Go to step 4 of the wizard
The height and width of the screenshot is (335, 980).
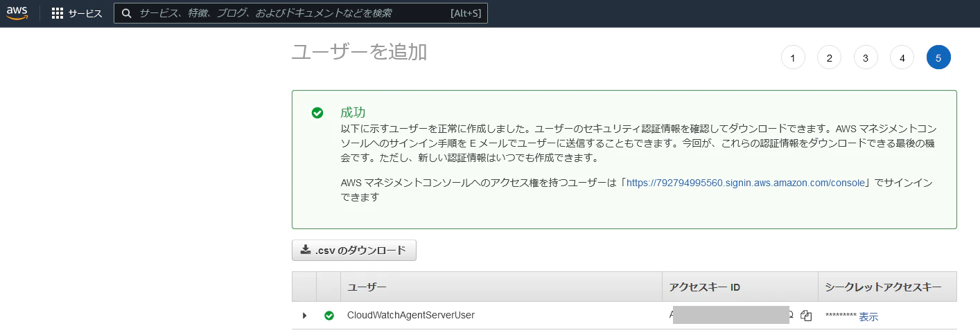pyautogui.click(x=902, y=58)
